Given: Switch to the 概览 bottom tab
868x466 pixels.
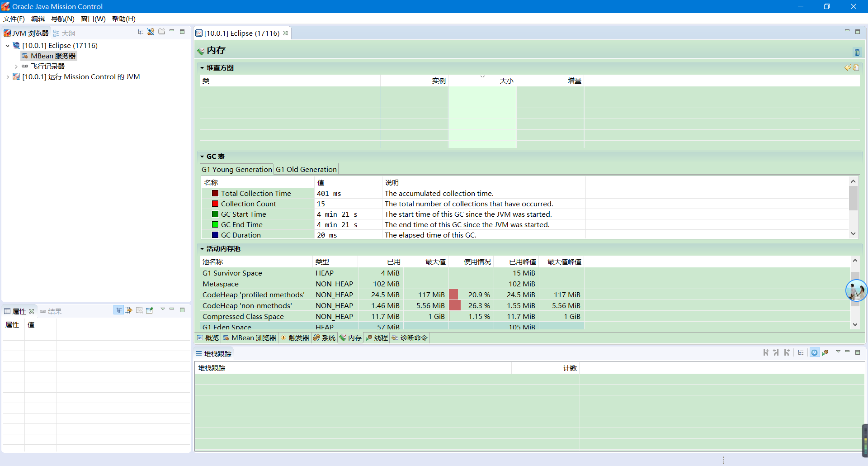Looking at the screenshot, I should 208,338.
